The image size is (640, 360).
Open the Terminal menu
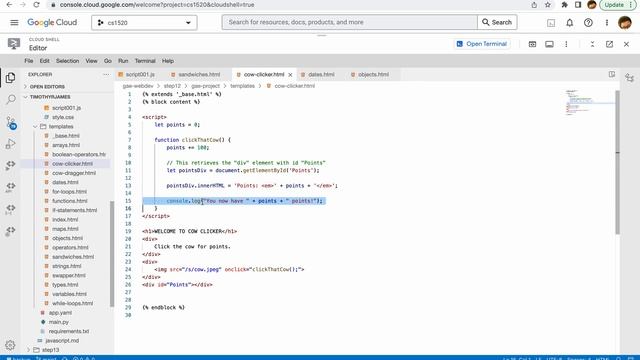pyautogui.click(x=145, y=61)
